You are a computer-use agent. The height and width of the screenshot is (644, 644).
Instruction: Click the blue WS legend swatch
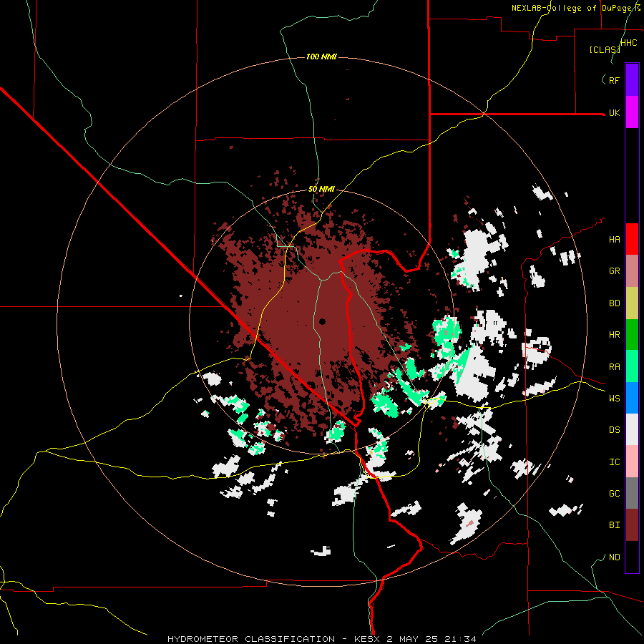coord(632,398)
